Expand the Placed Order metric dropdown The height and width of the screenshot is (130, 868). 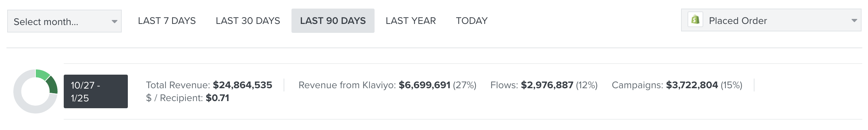coord(771,20)
